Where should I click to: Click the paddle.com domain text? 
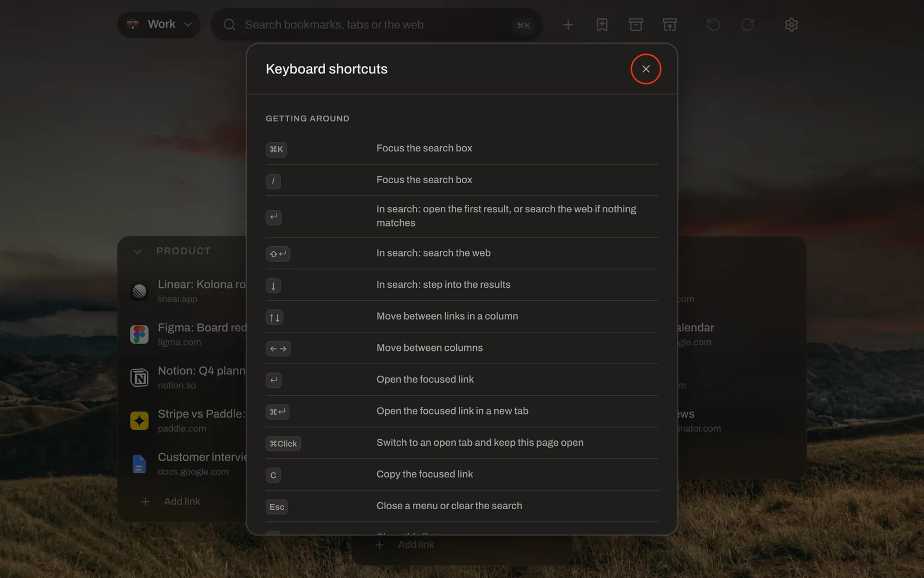pos(182,429)
